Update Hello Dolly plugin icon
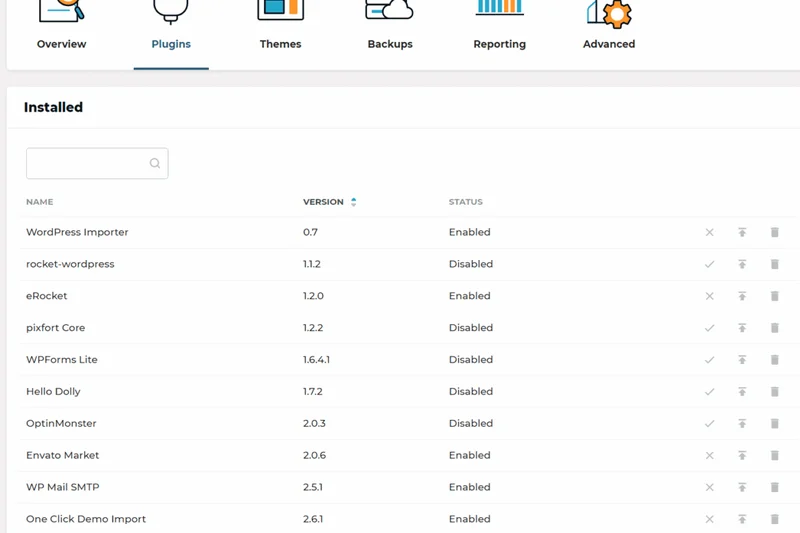Screen dimensions: 800x533 [x=742, y=392]
